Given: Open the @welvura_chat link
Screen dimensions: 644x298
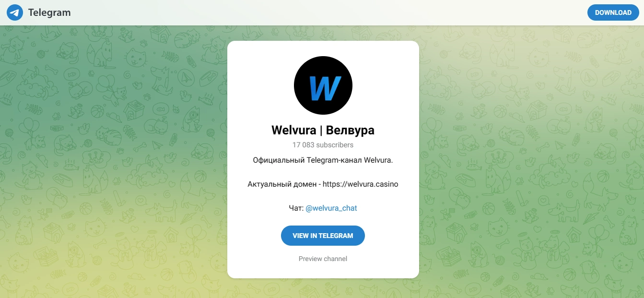Looking at the screenshot, I should coord(331,208).
